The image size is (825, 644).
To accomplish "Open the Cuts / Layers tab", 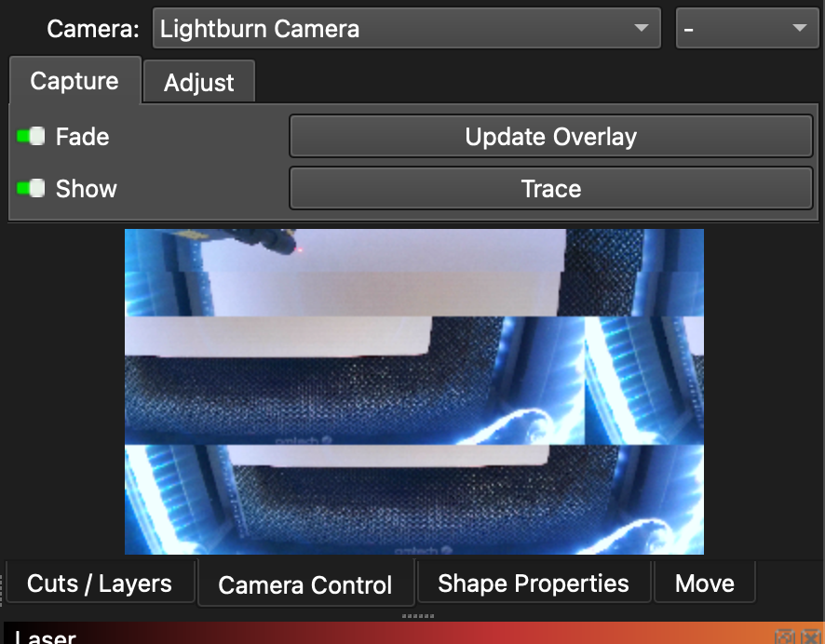I will point(100,584).
